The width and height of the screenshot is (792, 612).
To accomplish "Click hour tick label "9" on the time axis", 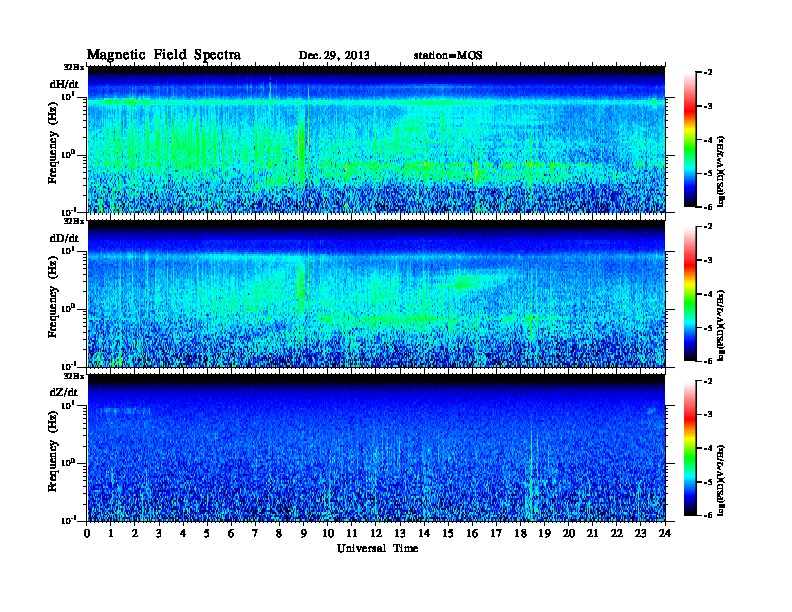I will coord(304,533).
